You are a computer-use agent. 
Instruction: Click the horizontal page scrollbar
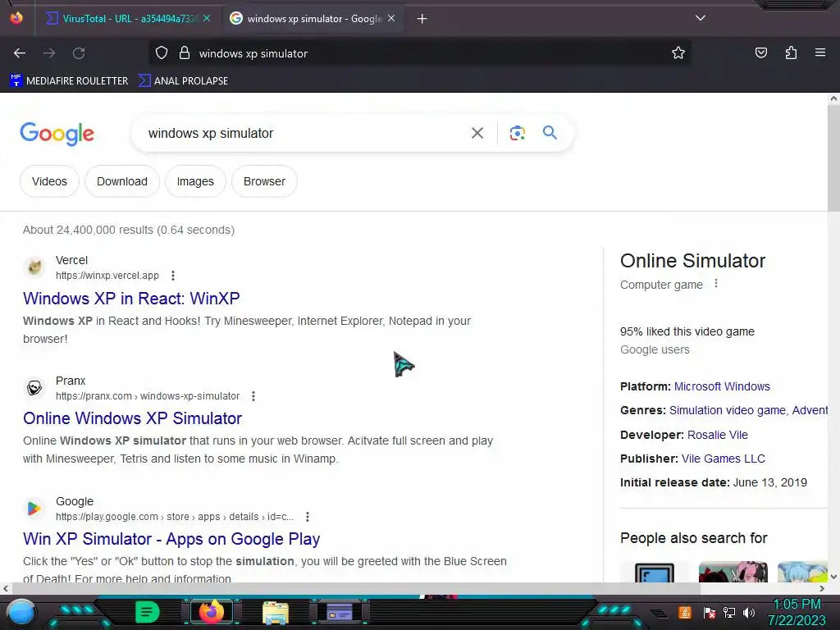(x=356, y=588)
